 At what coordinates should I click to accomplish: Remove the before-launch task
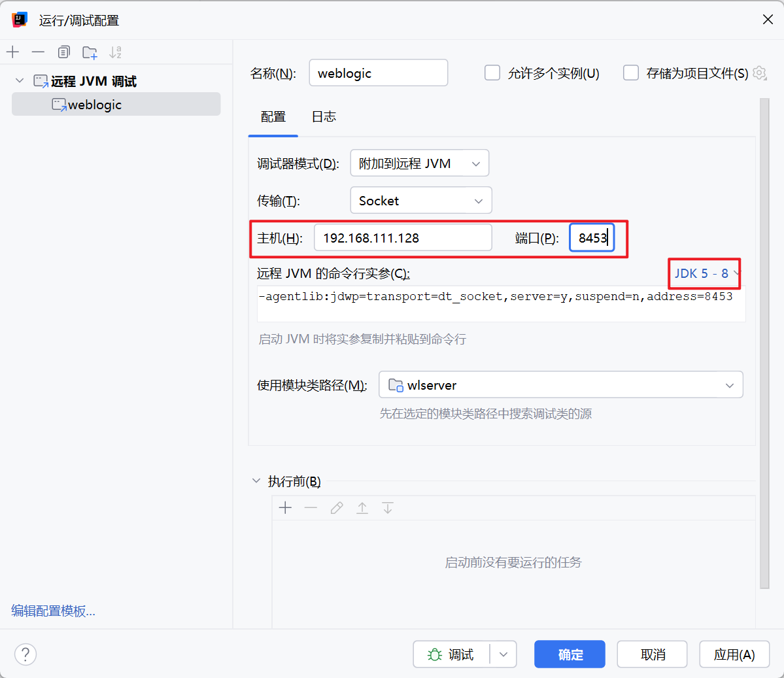[x=311, y=508]
